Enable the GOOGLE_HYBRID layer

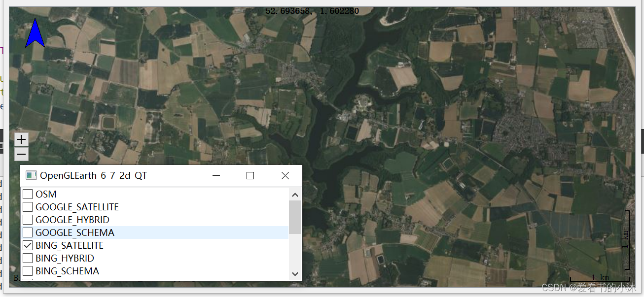27,219
